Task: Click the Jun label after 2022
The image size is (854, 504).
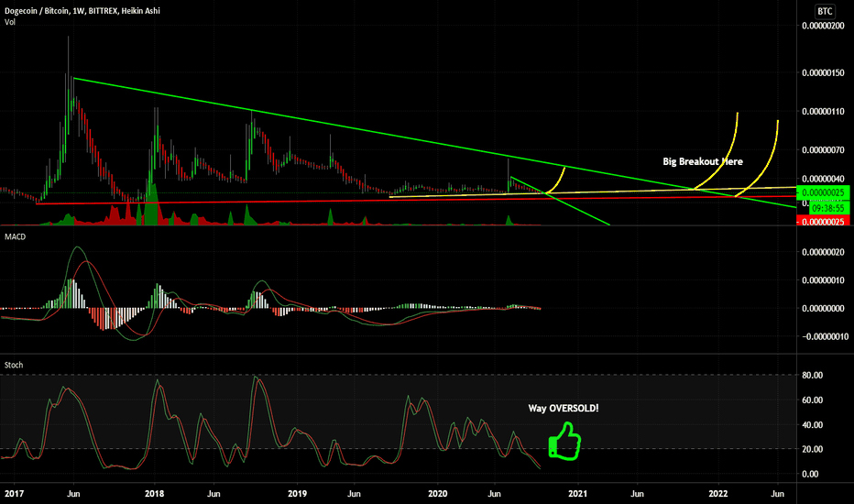Action: (x=778, y=494)
